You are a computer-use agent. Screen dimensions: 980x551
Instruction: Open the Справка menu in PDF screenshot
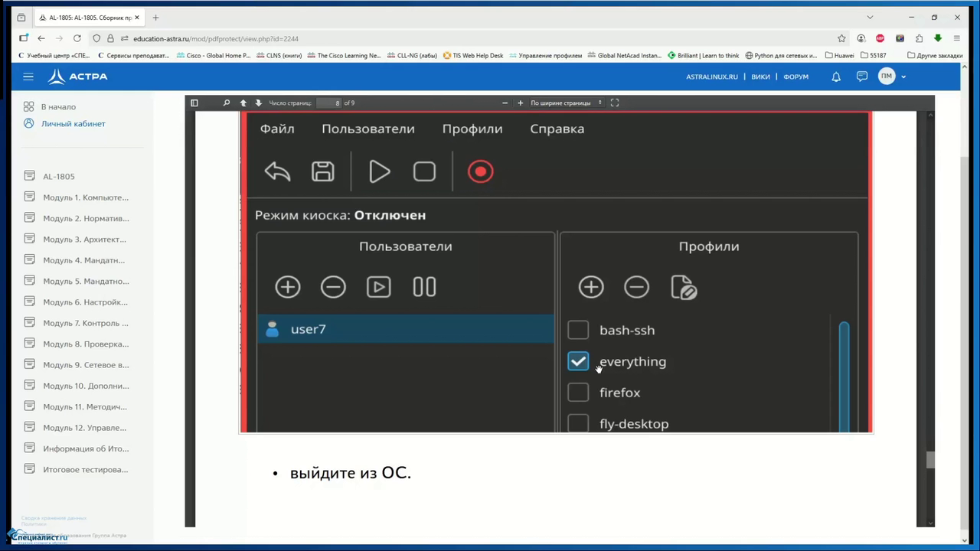coord(557,129)
